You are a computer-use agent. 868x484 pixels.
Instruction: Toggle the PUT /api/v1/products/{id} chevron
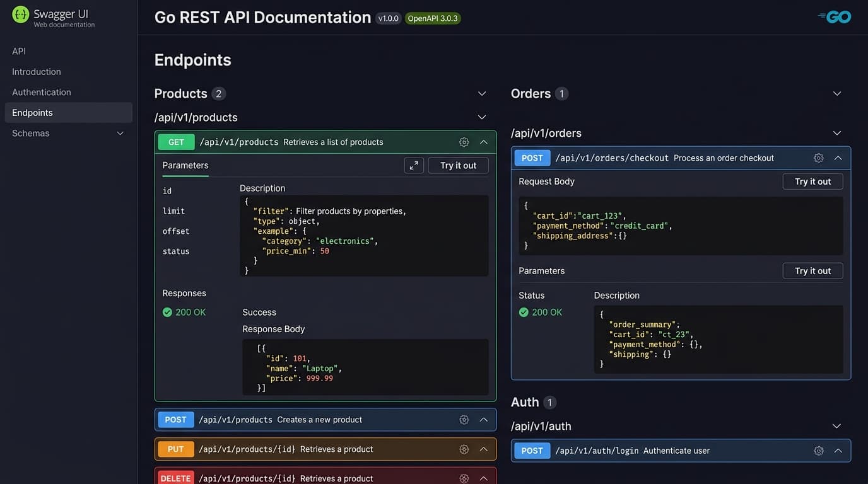tap(484, 449)
